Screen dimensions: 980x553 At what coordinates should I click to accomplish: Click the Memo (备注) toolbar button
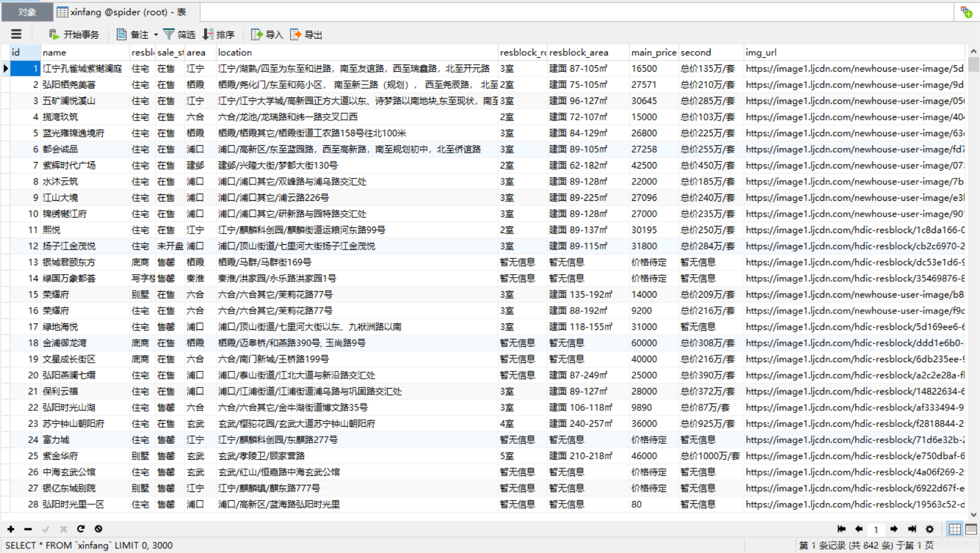(133, 35)
